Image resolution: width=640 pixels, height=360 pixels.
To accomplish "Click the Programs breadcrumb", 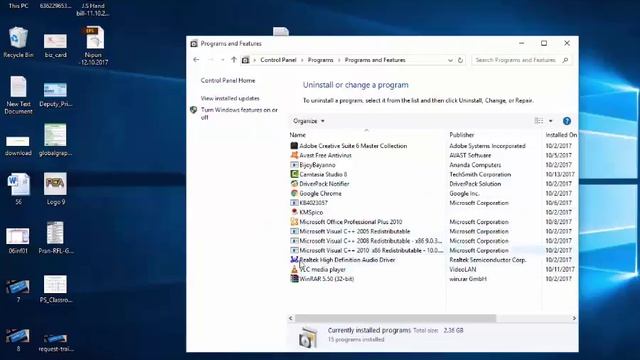I will (x=320, y=60).
